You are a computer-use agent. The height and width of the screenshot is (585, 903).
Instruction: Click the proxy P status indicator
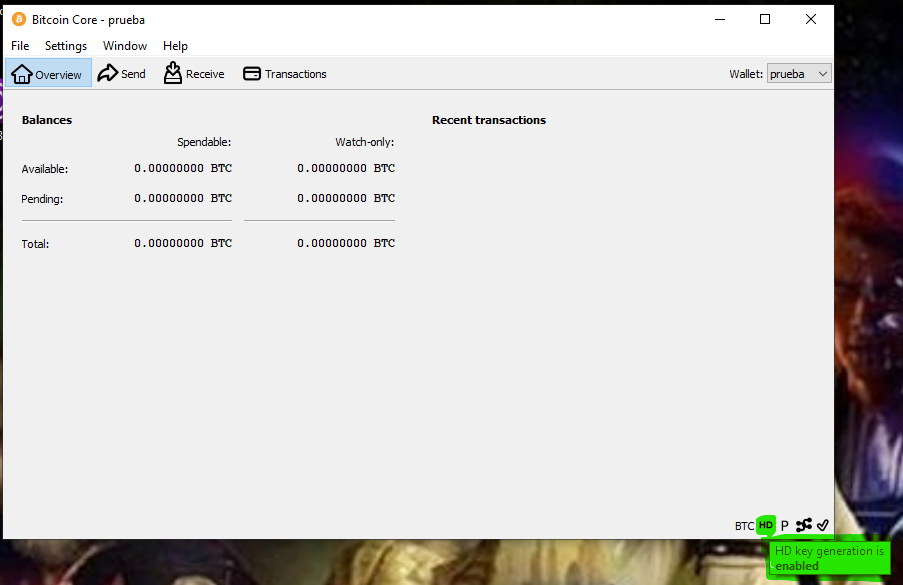[784, 525]
